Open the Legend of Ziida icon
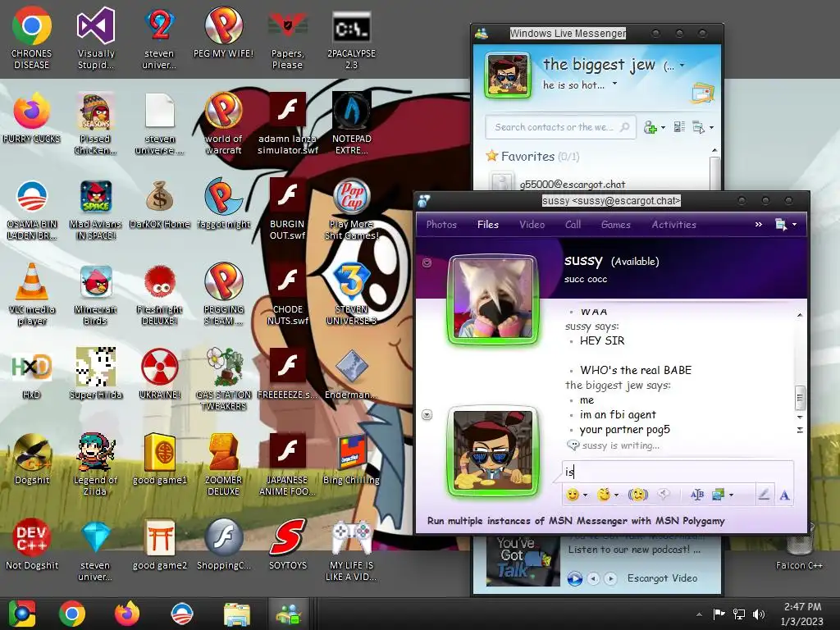 click(95, 465)
